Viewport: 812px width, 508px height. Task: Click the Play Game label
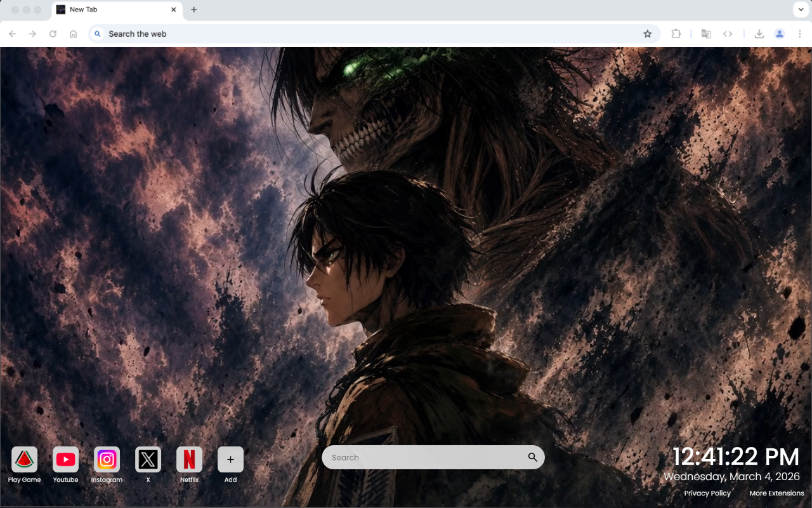tap(24, 480)
